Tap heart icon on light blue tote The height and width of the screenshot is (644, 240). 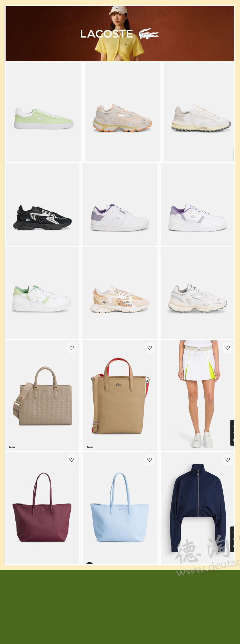(149, 460)
